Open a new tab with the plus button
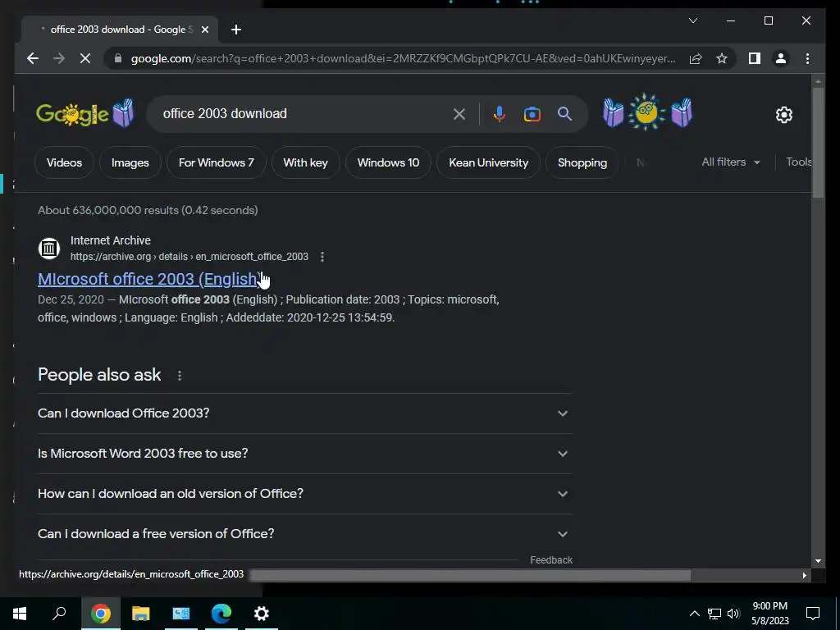The width and height of the screenshot is (840, 630). [236, 30]
